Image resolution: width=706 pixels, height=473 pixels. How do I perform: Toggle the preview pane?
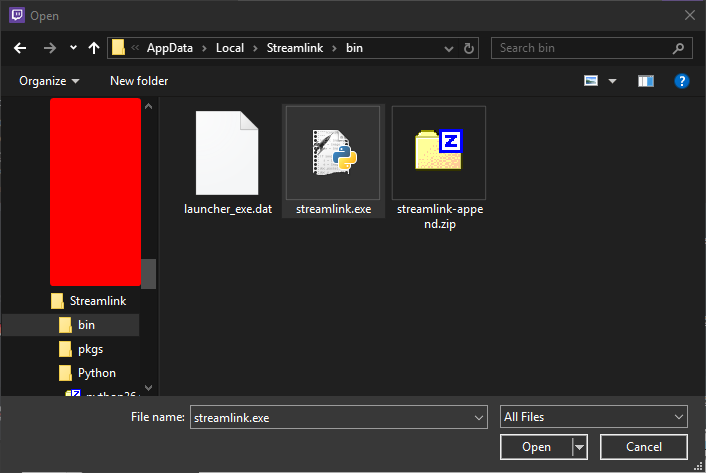tap(646, 81)
